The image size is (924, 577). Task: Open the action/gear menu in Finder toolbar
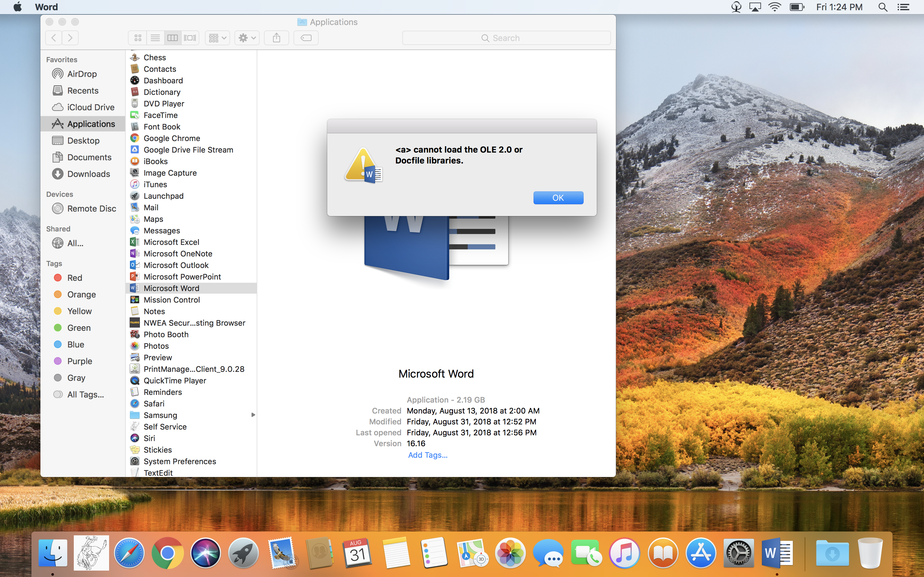(x=247, y=38)
